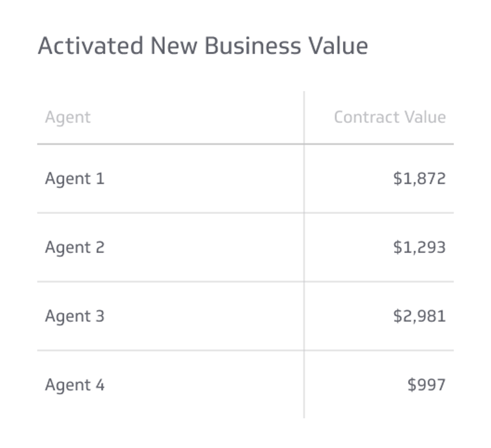Select the Agent 2 name cell
Screen dimensions: 491x448
(x=75, y=248)
